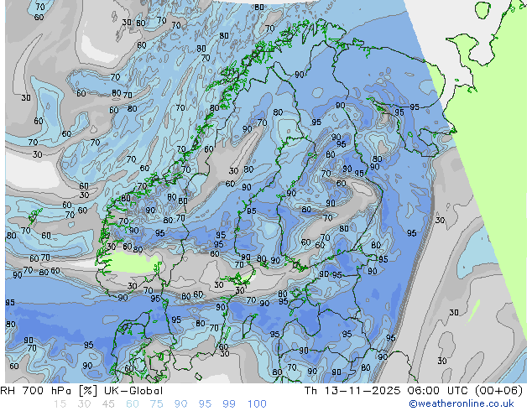Viewport: 532px width, 411px height.
Task: Click the 'RH 700 hPa [%]' map title
Action: point(50,391)
